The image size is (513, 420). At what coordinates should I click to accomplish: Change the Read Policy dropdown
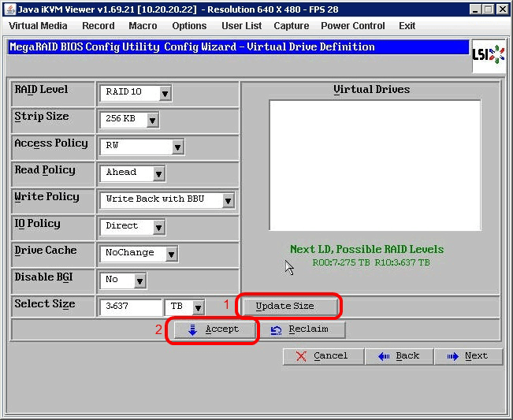tap(158, 173)
